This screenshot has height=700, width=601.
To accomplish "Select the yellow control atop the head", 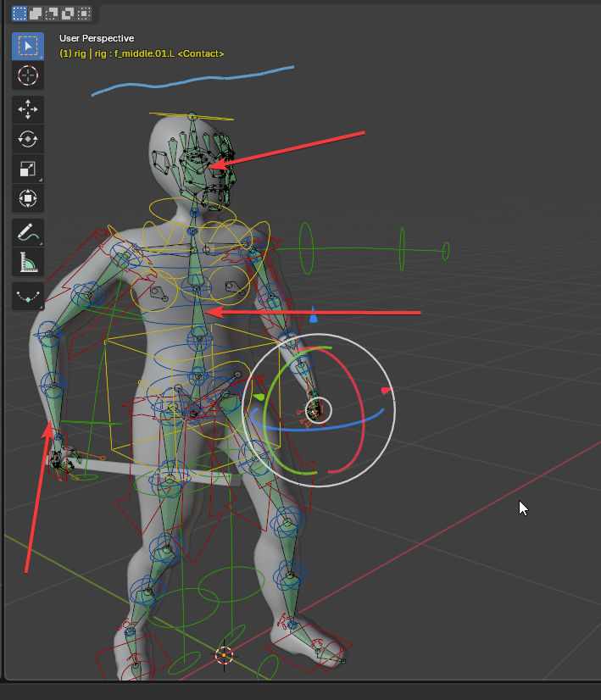I will click(192, 116).
